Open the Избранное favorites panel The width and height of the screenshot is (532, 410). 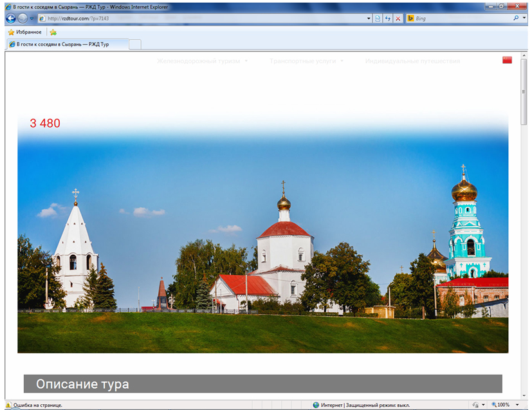25,32
